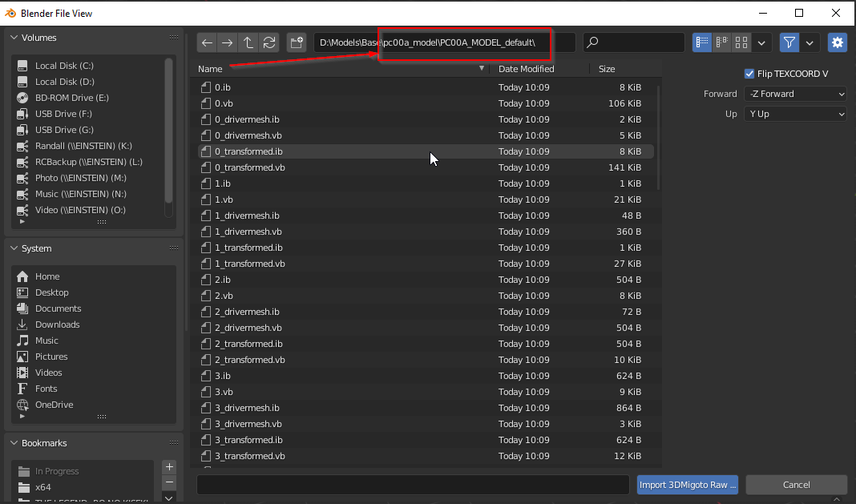Screen dimensions: 856x504
Task: Select file 0.ib
Action: 426,87
